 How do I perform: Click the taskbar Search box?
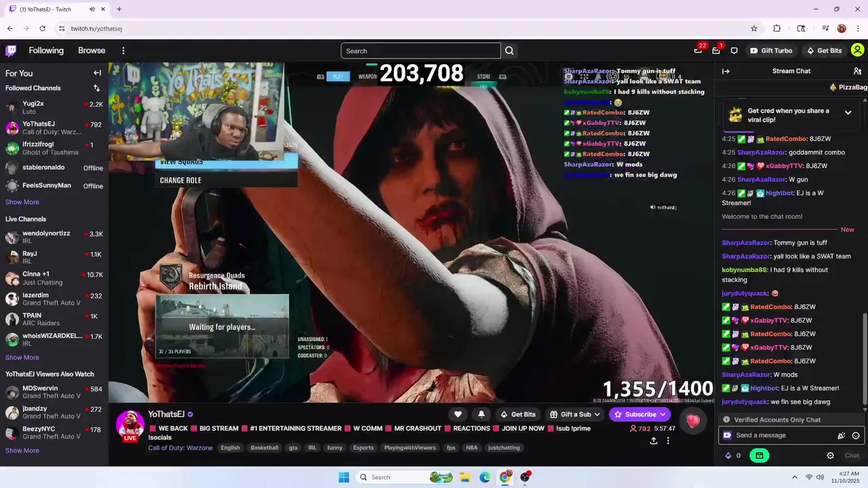(x=406, y=477)
